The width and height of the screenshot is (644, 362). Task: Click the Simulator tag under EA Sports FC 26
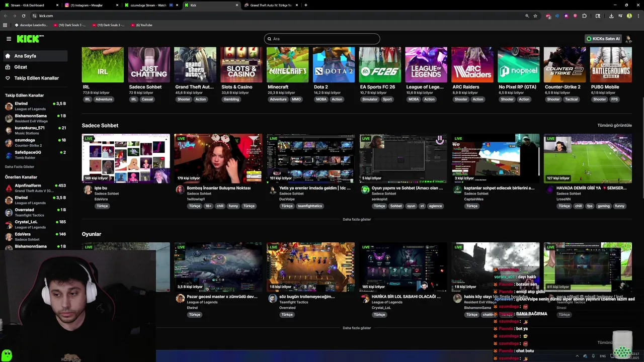tap(370, 99)
